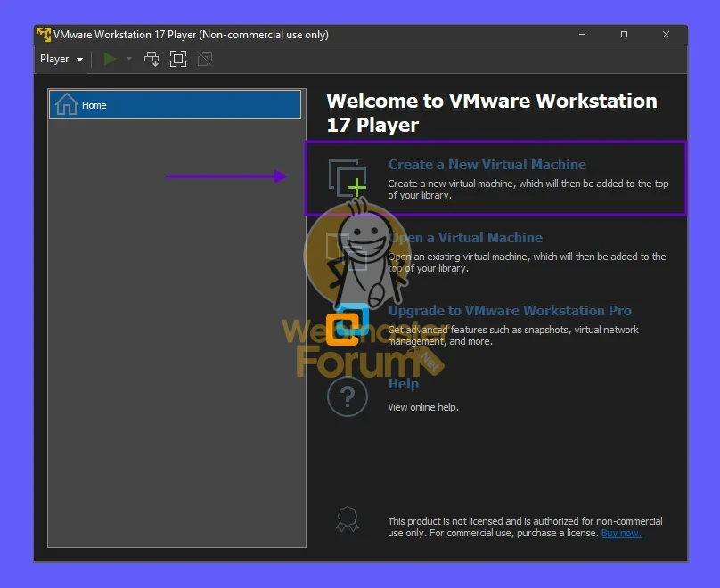Image resolution: width=720 pixels, height=588 pixels.
Task: Click the green Power On play button
Action: [x=110, y=59]
